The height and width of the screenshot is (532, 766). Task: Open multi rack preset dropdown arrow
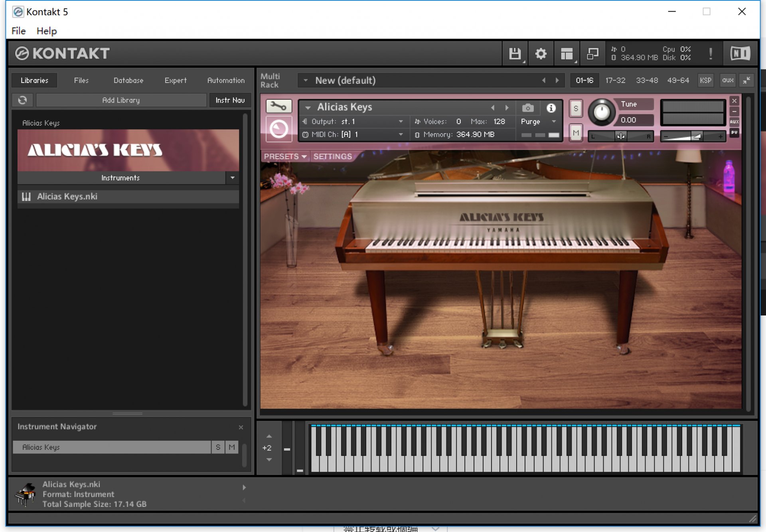(x=306, y=80)
